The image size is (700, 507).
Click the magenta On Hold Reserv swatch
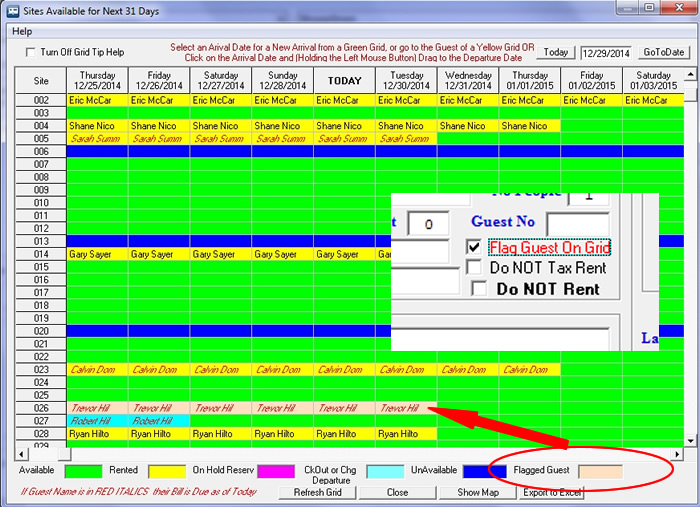pyautogui.click(x=276, y=471)
